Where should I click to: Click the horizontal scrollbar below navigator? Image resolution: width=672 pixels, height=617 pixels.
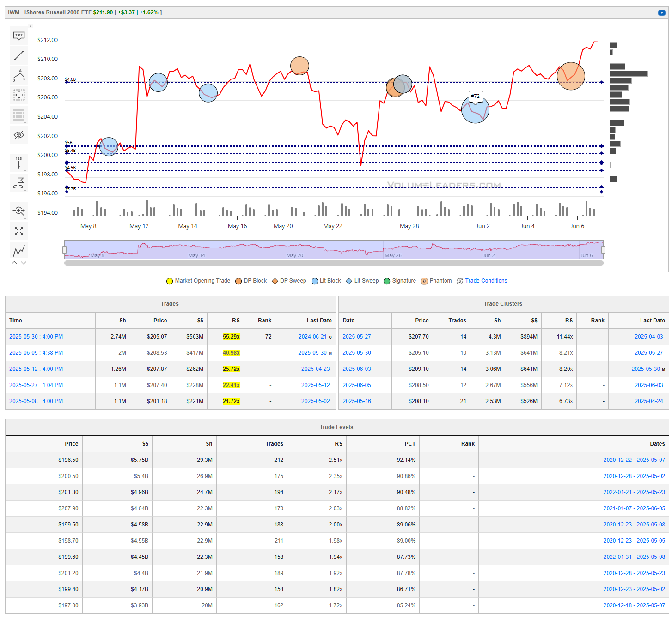pyautogui.click(x=334, y=263)
